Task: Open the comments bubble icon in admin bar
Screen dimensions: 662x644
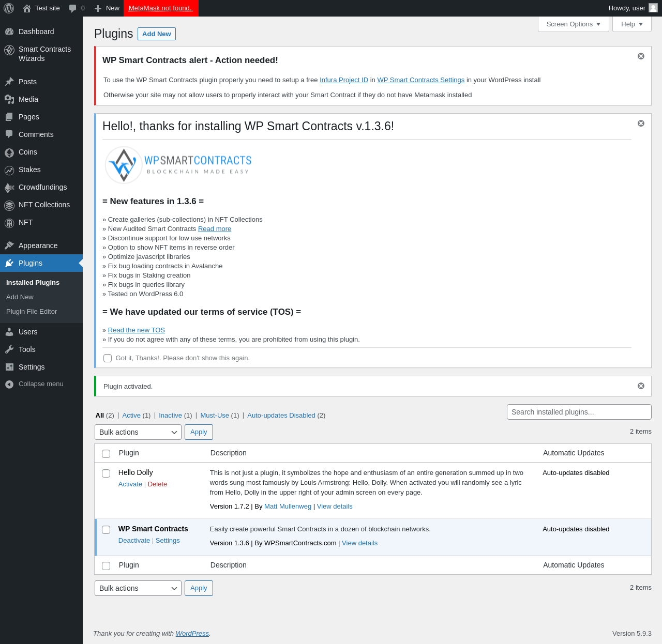Action: point(73,8)
